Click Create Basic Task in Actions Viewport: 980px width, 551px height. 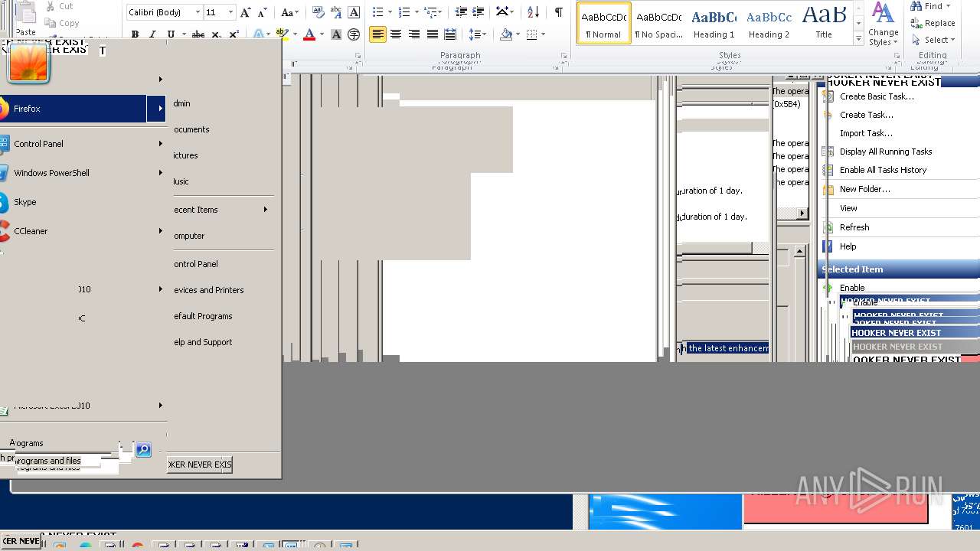click(x=877, y=96)
